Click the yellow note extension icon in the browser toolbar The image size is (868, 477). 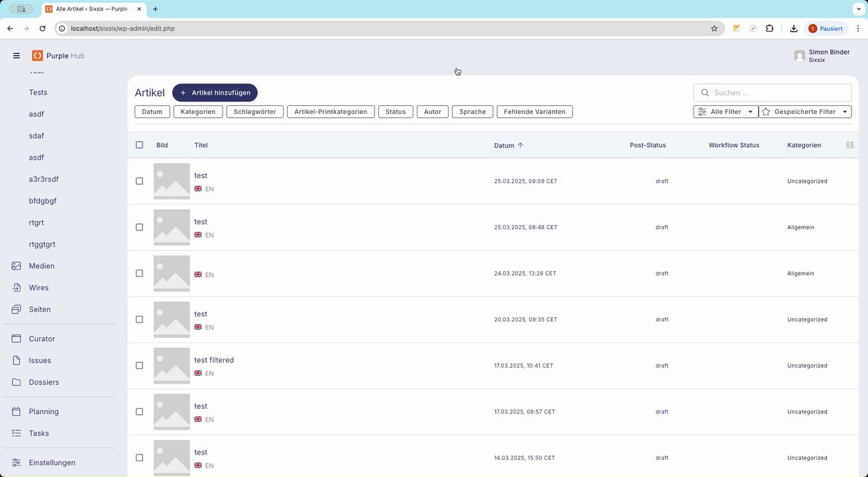[736, 28]
